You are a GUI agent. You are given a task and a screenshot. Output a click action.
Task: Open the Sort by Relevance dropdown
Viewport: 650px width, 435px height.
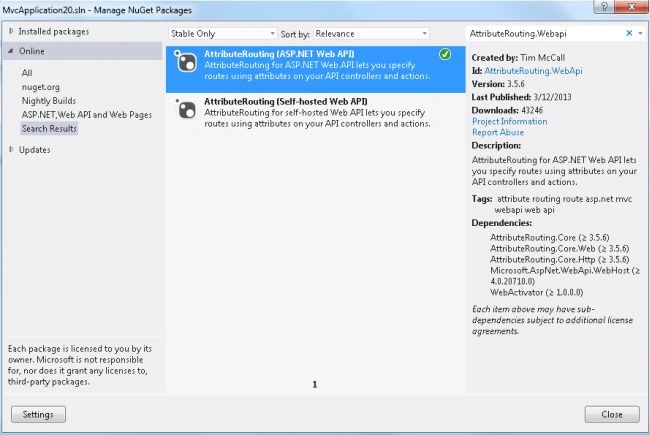pyautogui.click(x=371, y=34)
